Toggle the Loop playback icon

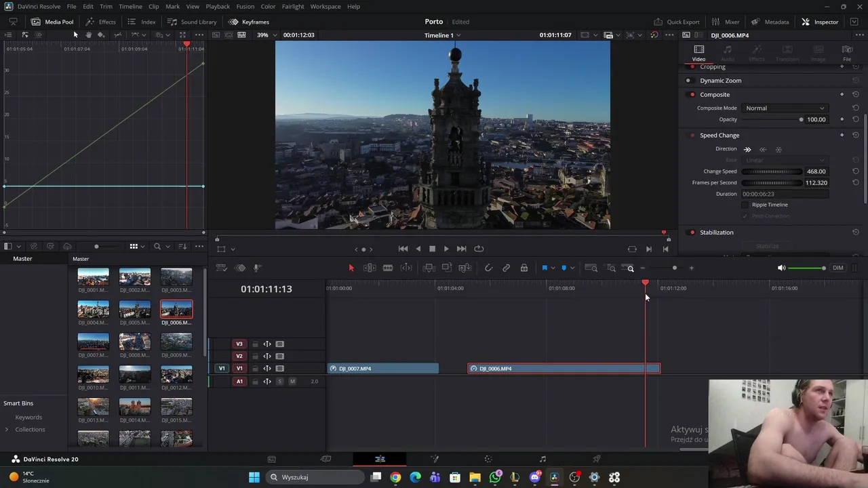tap(479, 249)
